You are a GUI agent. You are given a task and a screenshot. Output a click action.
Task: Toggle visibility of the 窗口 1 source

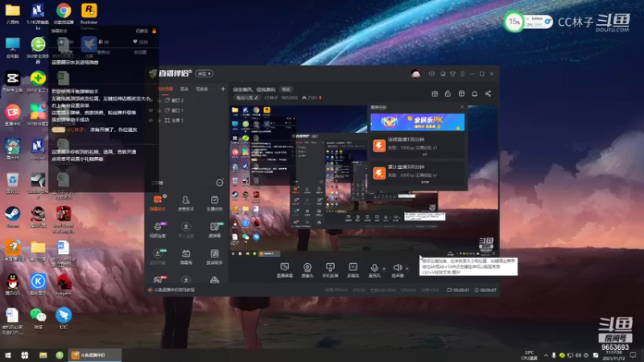[x=151, y=110]
